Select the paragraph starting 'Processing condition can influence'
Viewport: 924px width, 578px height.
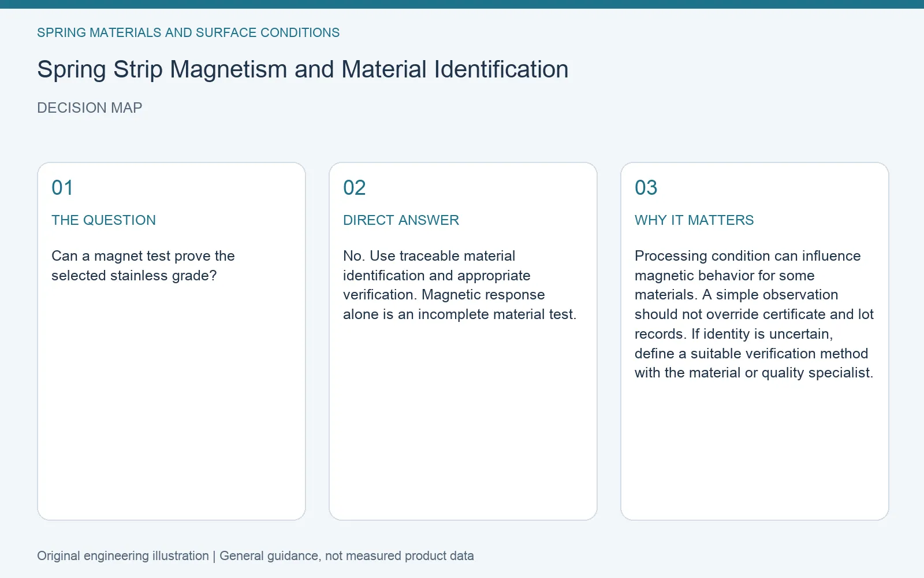pos(754,314)
